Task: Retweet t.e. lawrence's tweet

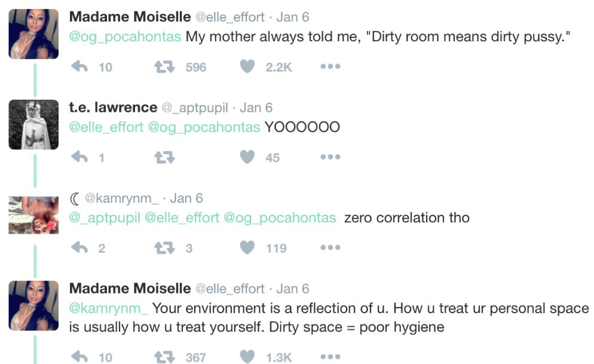Action: point(162,157)
